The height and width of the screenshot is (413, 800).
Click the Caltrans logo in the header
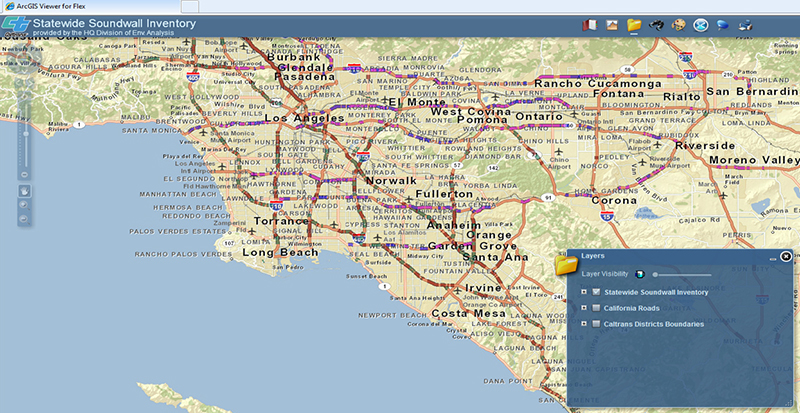click(x=15, y=25)
